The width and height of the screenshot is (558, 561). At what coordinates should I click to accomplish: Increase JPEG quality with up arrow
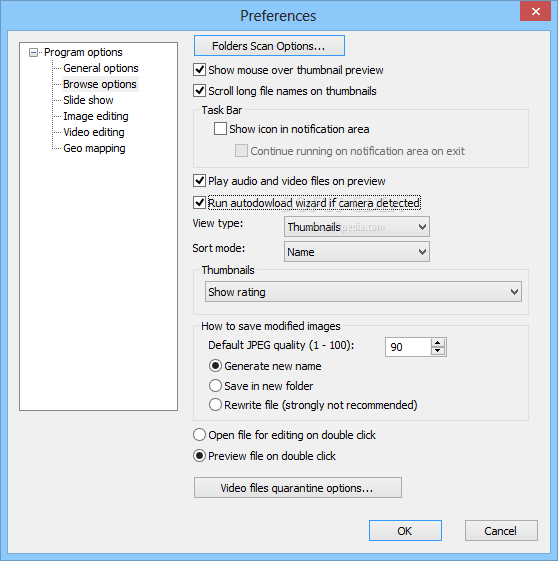point(438,343)
